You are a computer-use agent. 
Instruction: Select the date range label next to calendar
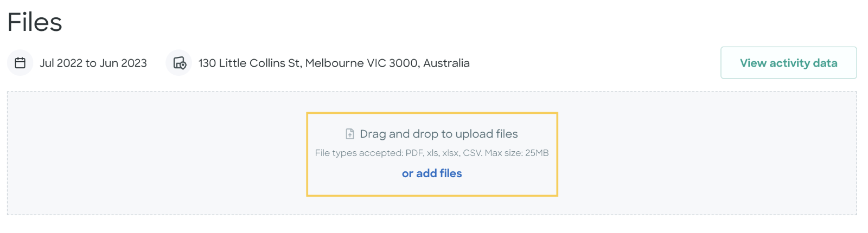coord(93,63)
